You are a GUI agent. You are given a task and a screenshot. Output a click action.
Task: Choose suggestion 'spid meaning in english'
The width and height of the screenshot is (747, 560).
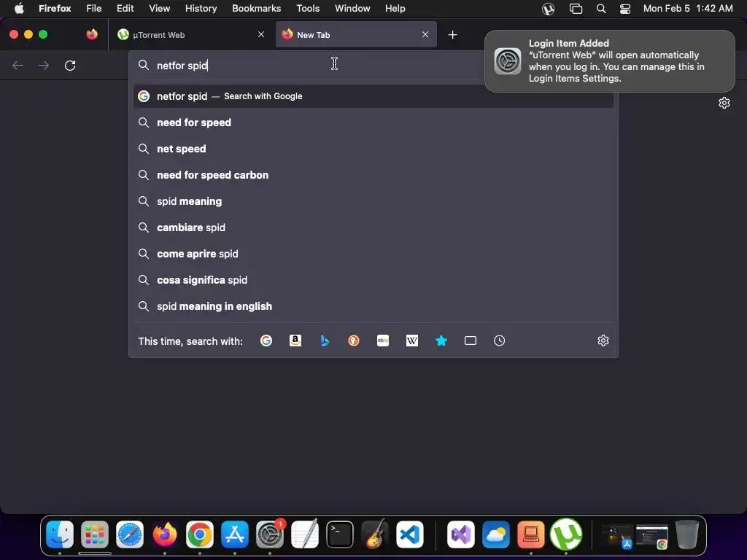pyautogui.click(x=373, y=306)
